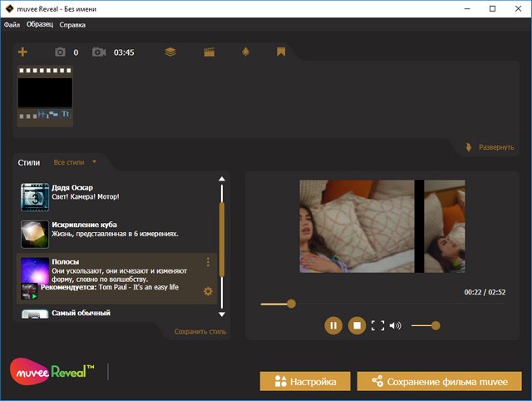Click the photo camera icon
The height and width of the screenshot is (401, 532).
[60, 52]
